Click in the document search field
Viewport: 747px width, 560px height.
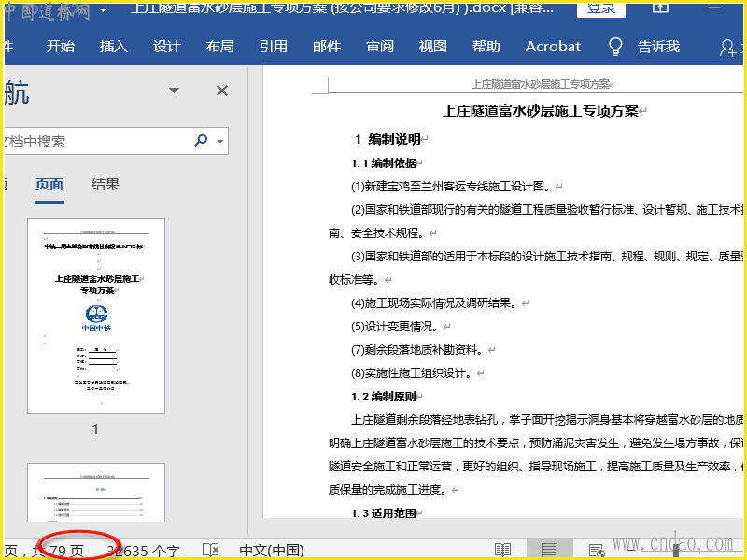(x=93, y=142)
